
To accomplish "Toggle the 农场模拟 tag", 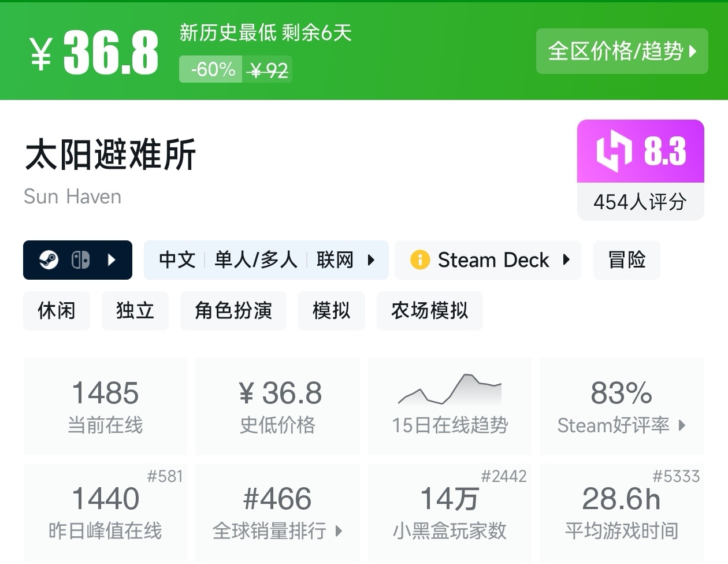I will tap(430, 311).
